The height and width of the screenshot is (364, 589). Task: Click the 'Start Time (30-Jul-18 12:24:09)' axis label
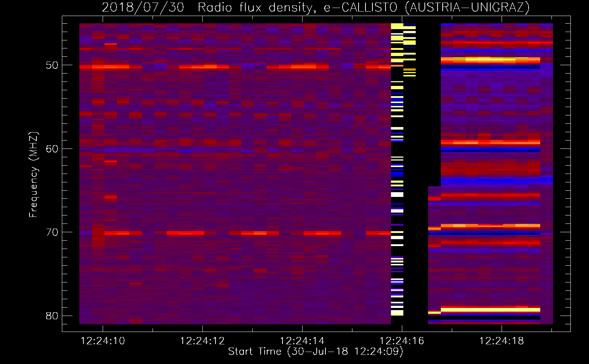[316, 351]
